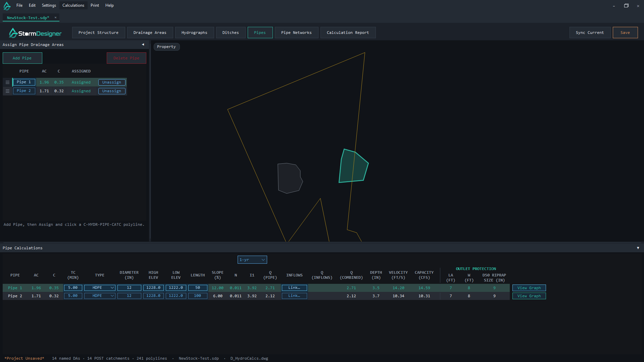Click D_HydroCalcs.dwg in status bar
The image size is (644, 362).
pos(249,358)
